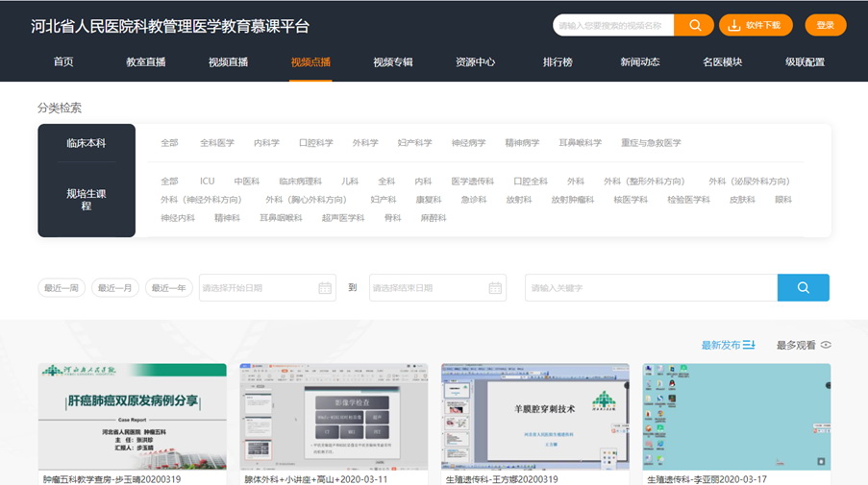Open the 羊膜腔穿刺技术 video thumbnail
The width and height of the screenshot is (868, 485).
tap(534, 416)
